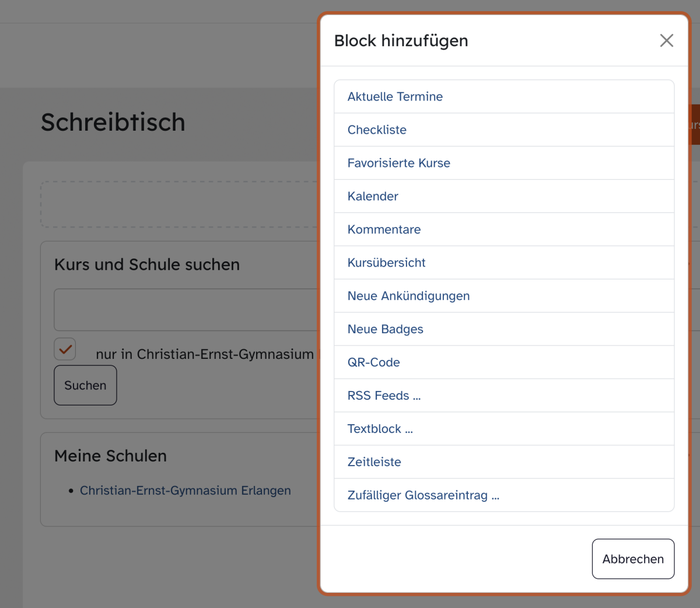This screenshot has width=700, height=608.
Task: Add the Kommentare block
Action: [384, 230]
